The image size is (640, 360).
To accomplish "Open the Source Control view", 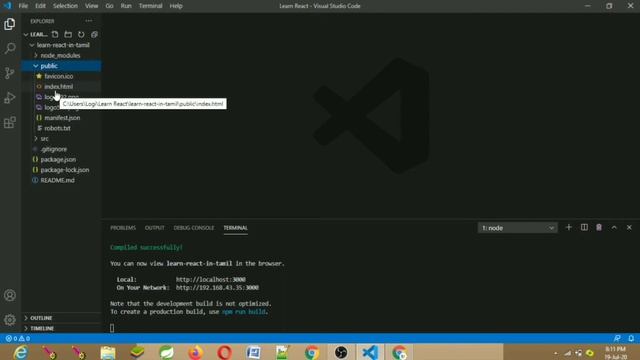I will click(x=10, y=73).
